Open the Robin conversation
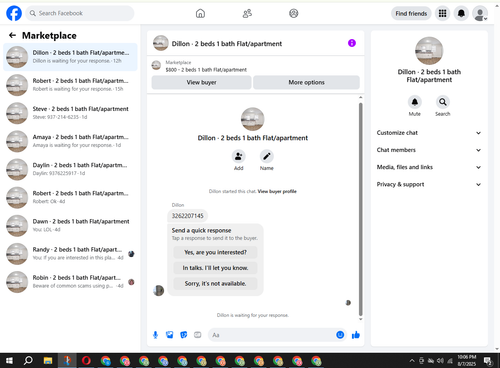This screenshot has width=500, height=368. (x=70, y=282)
